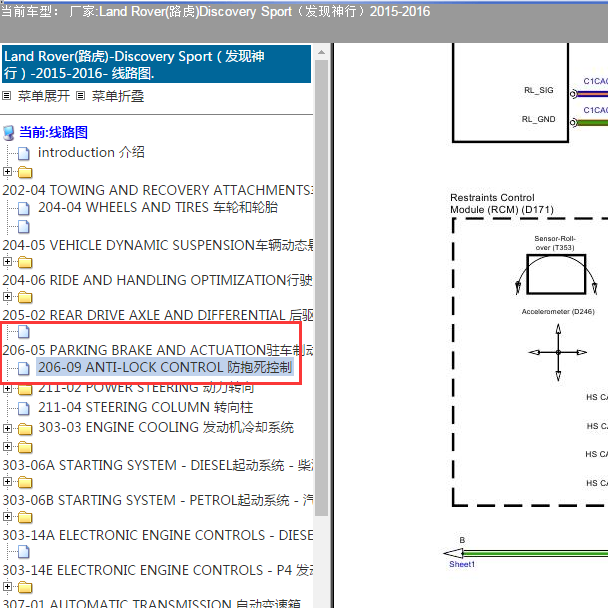
Task: Click the collapse icon before 菜单折叠
Action: [x=80, y=95]
